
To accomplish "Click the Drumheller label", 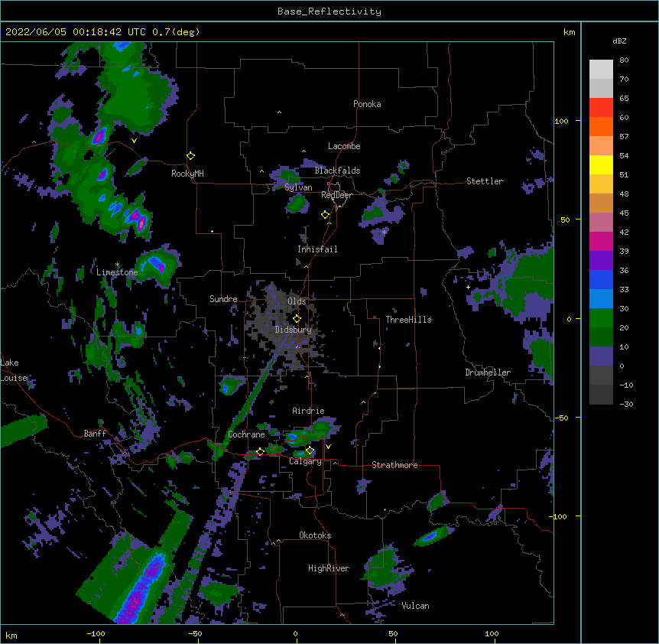I will pos(488,372).
